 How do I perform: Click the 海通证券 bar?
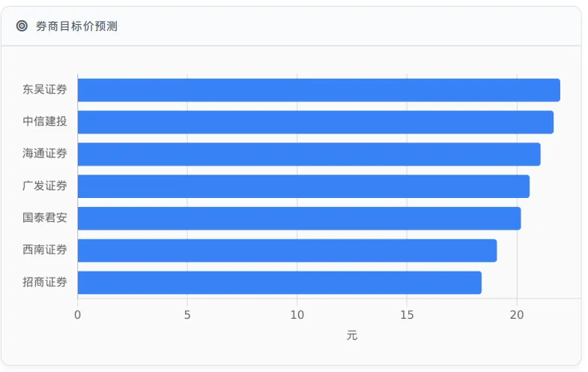pos(309,154)
